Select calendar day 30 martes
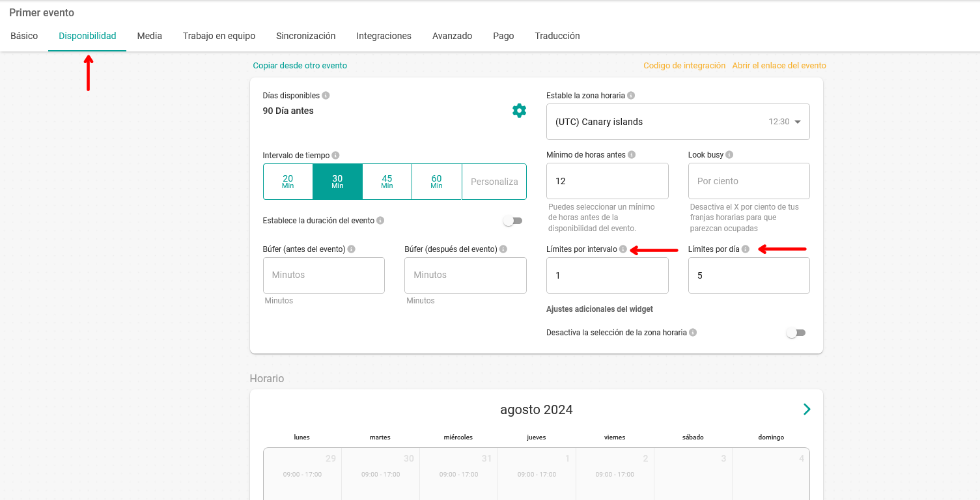980x500 pixels. (380, 474)
